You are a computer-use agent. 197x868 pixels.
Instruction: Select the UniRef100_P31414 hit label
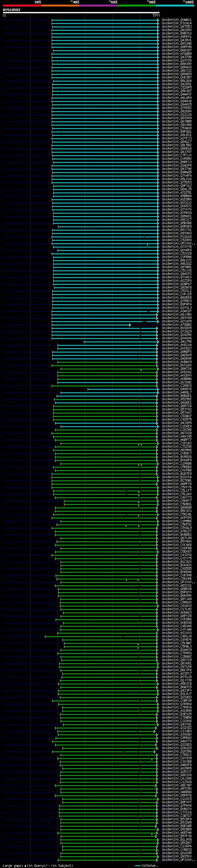[177, 23]
